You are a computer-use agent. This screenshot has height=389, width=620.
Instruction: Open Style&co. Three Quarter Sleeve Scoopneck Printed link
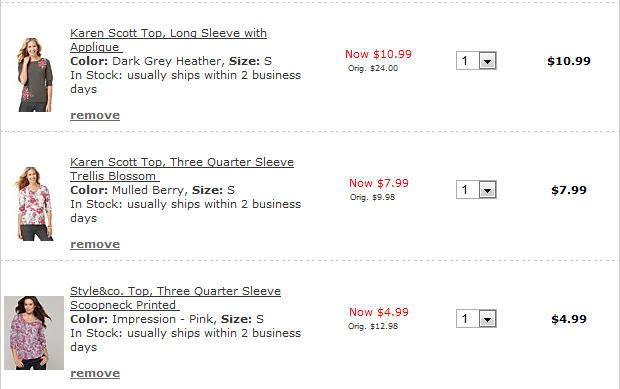(175, 298)
